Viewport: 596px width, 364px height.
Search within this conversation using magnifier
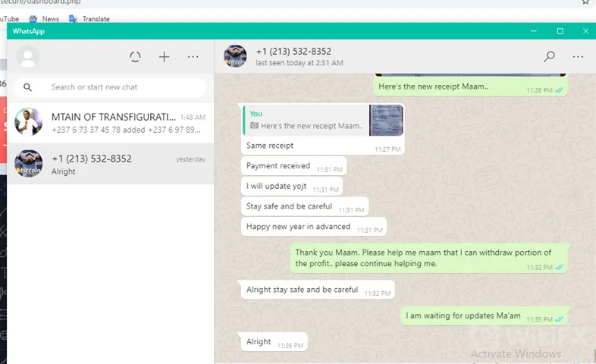tap(549, 57)
